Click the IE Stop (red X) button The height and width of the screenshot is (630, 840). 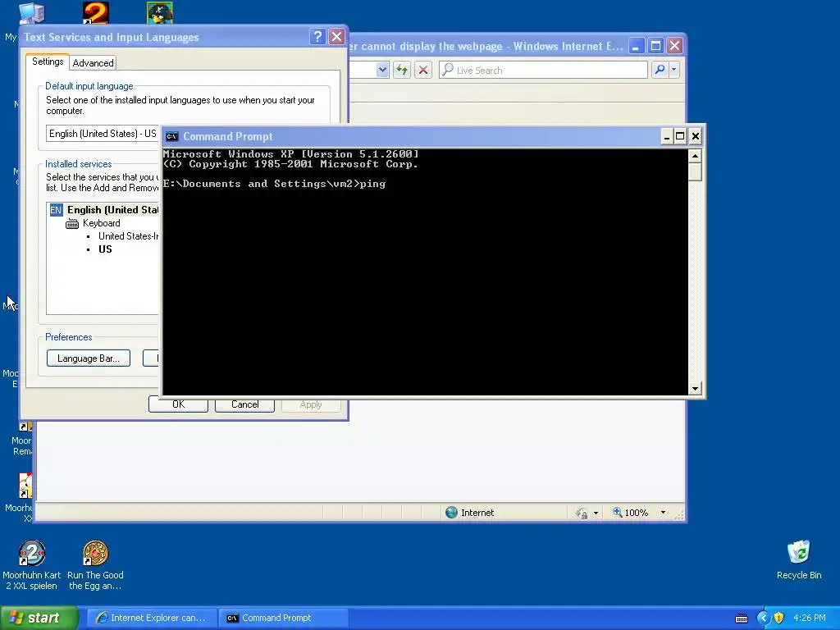click(x=423, y=70)
